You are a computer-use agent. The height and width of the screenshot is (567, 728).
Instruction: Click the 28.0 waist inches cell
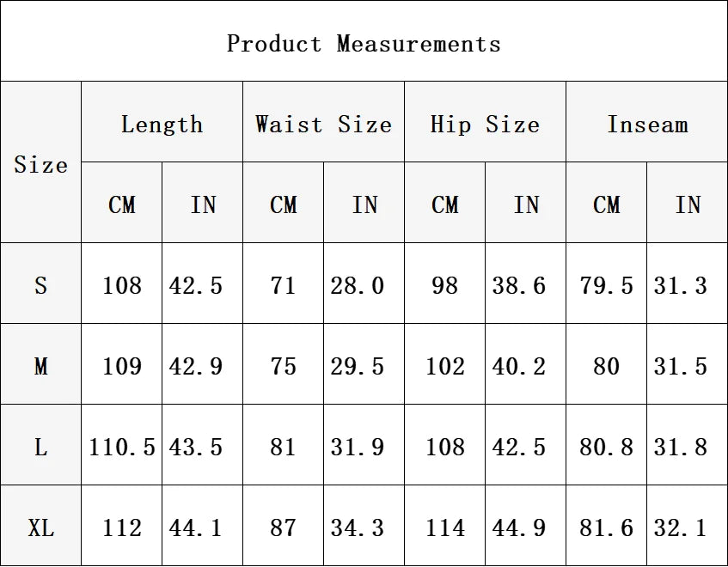point(364,283)
